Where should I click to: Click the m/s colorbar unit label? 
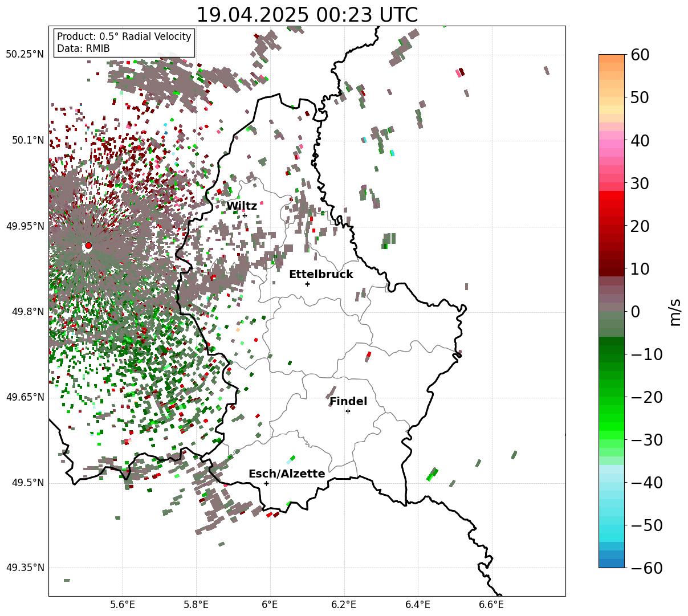(x=675, y=312)
